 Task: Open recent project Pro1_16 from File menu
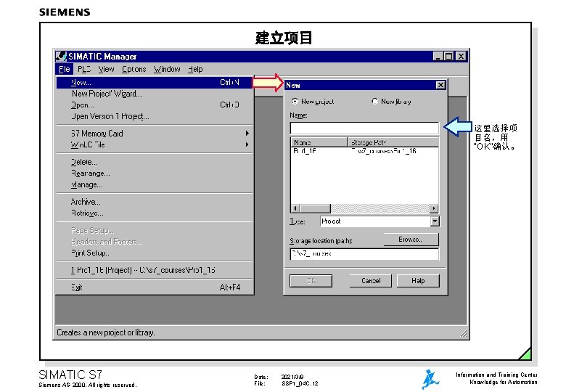(x=155, y=270)
